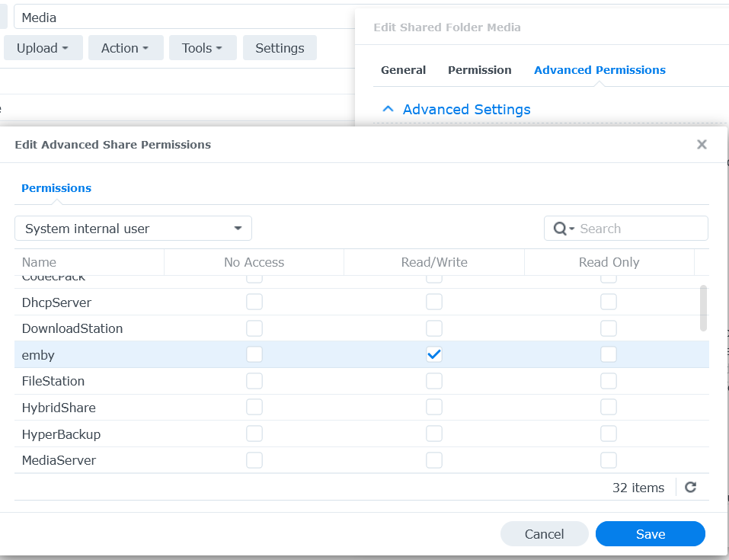Check No Access for DhcpServer
729x560 pixels.
click(254, 302)
